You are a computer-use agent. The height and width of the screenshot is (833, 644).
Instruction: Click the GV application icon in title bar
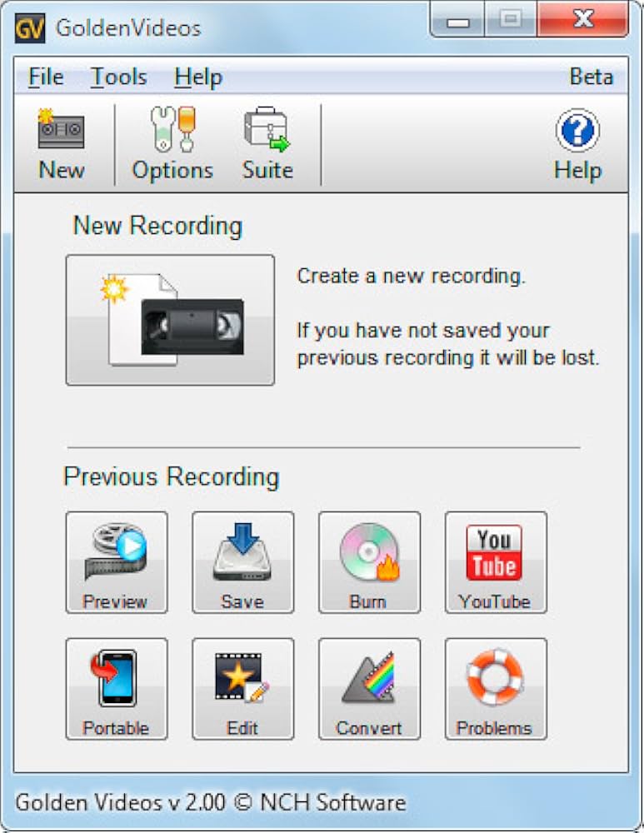[x=29, y=28]
